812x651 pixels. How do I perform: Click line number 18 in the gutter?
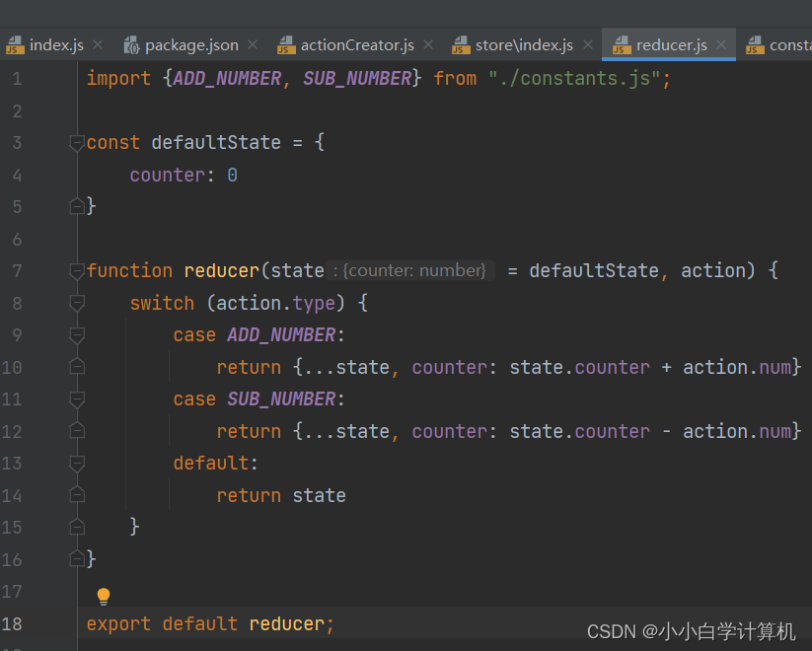pos(12,623)
